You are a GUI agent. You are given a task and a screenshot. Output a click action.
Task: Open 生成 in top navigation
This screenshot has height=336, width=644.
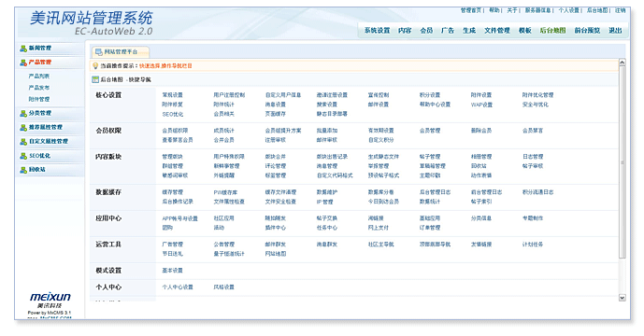(469, 31)
